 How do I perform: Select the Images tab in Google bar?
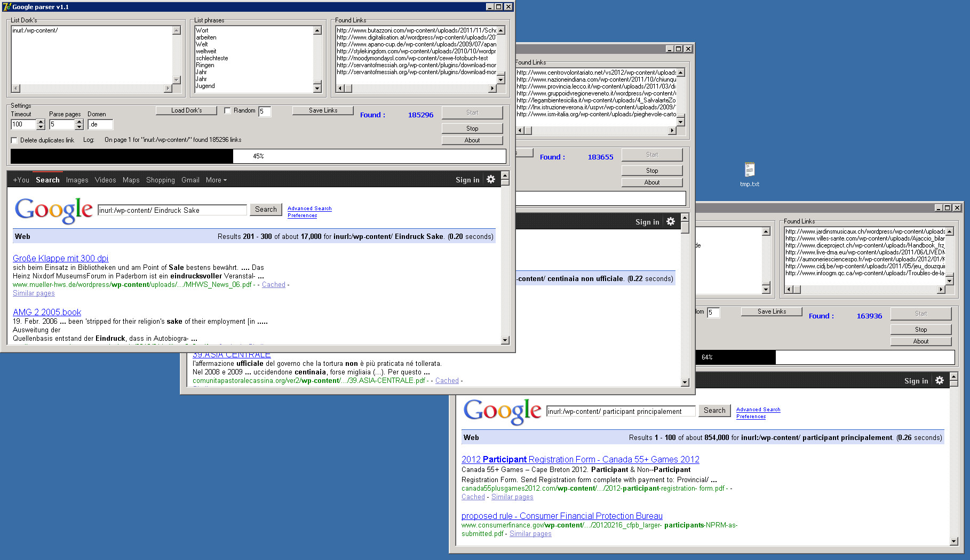pos(77,180)
